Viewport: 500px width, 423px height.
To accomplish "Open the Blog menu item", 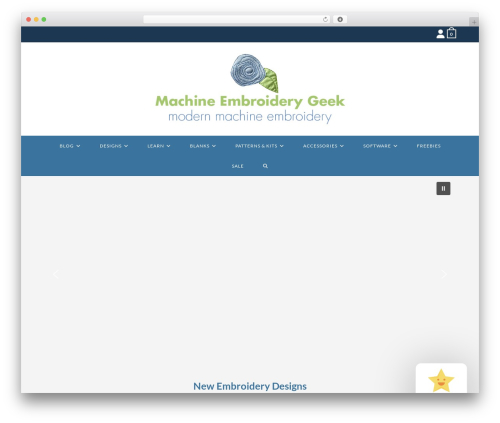I will tap(67, 146).
